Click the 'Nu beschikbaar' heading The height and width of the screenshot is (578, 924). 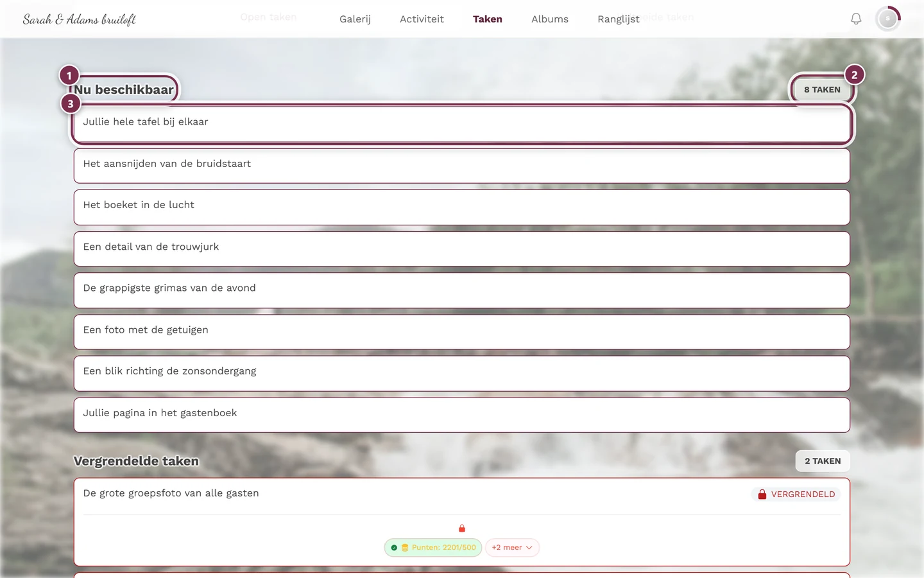click(124, 90)
